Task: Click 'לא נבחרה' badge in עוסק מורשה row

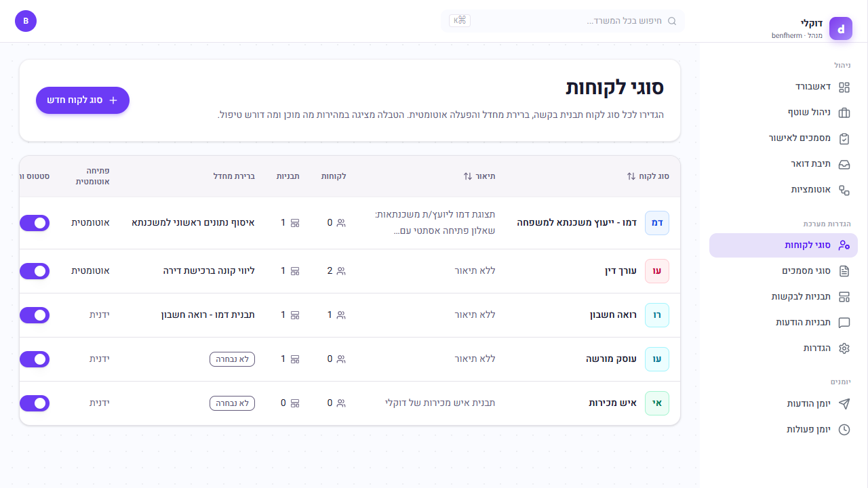Action: [232, 359]
